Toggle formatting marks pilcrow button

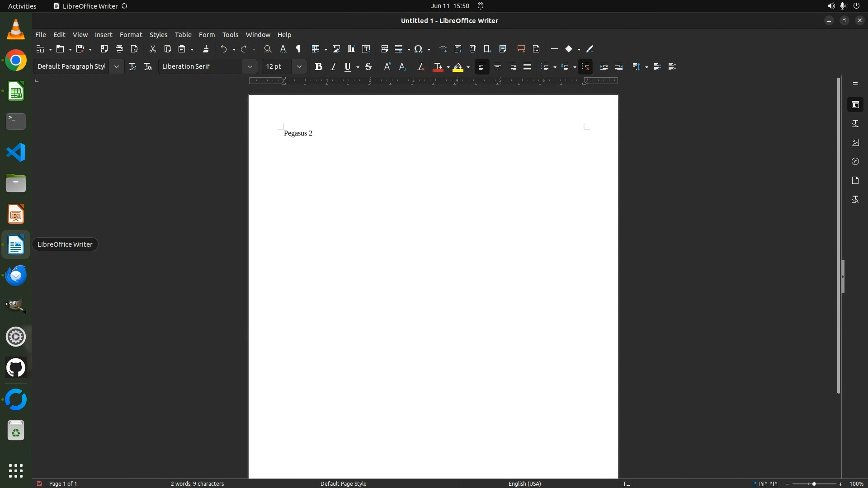pos(298,49)
